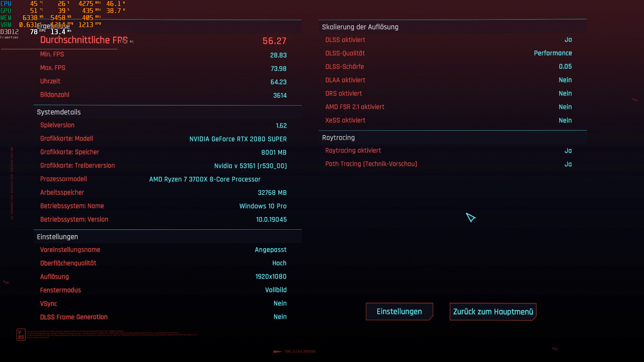Click the Nein value for VSync
The height and width of the screenshot is (362, 644).
[280, 303]
